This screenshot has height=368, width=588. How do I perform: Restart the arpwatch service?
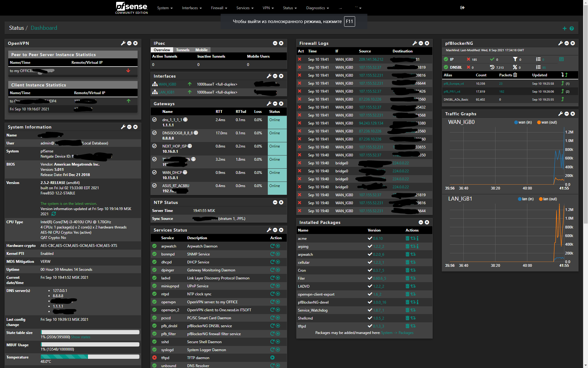click(272, 246)
